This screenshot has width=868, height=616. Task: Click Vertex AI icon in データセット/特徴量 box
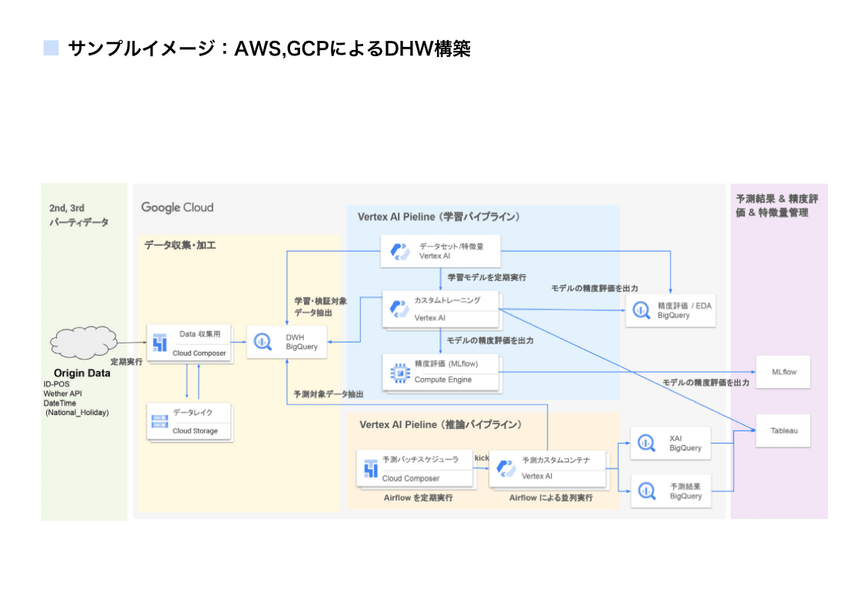tap(400, 252)
